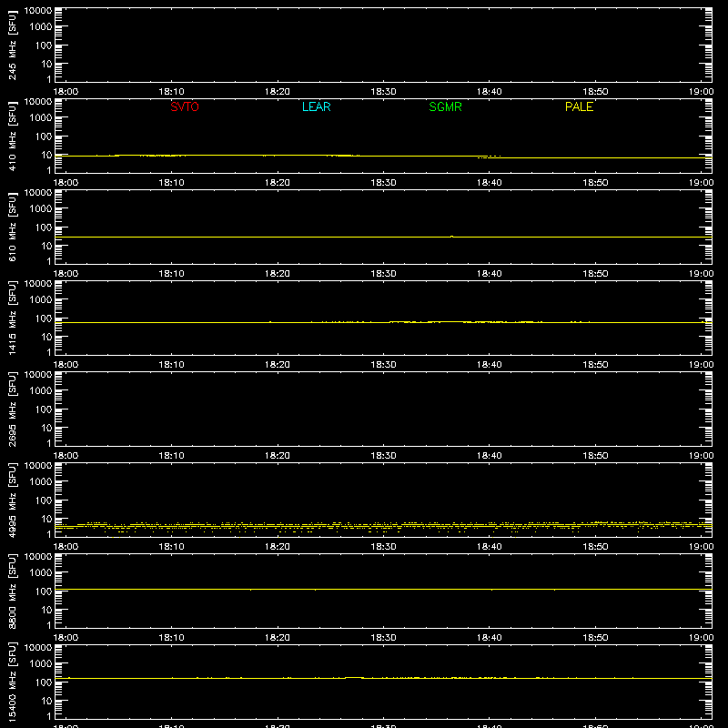Click 18:40 tick under the 4995 MHz panel
This screenshot has width=728, height=728.
pyautogui.click(x=489, y=547)
